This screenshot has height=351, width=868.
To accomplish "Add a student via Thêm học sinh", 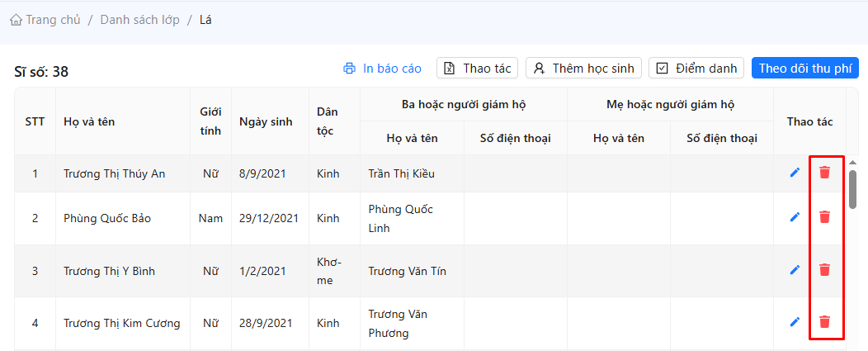I will point(583,69).
